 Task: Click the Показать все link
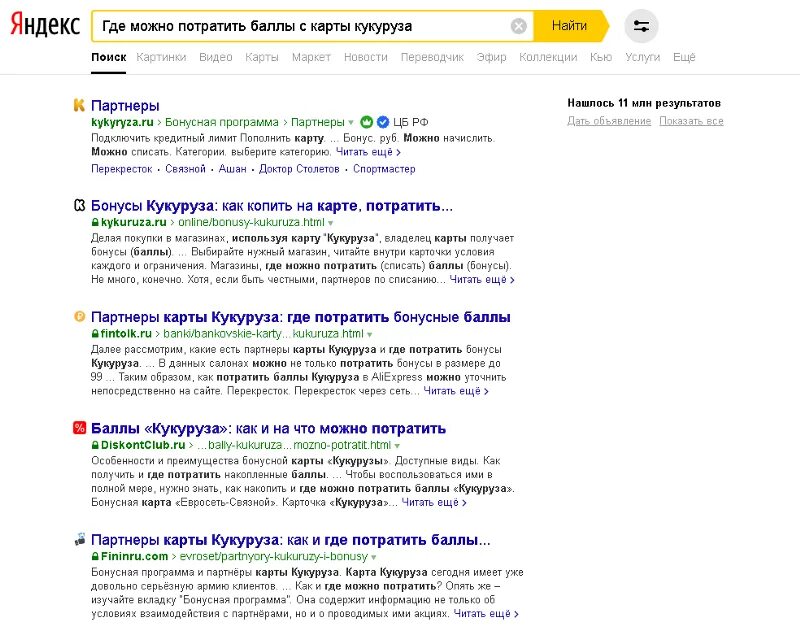click(x=691, y=121)
